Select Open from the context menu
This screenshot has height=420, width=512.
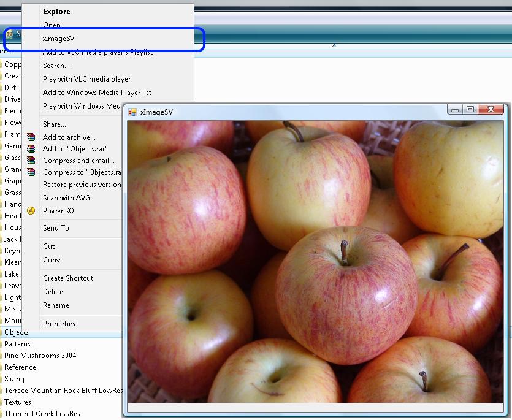pos(52,25)
